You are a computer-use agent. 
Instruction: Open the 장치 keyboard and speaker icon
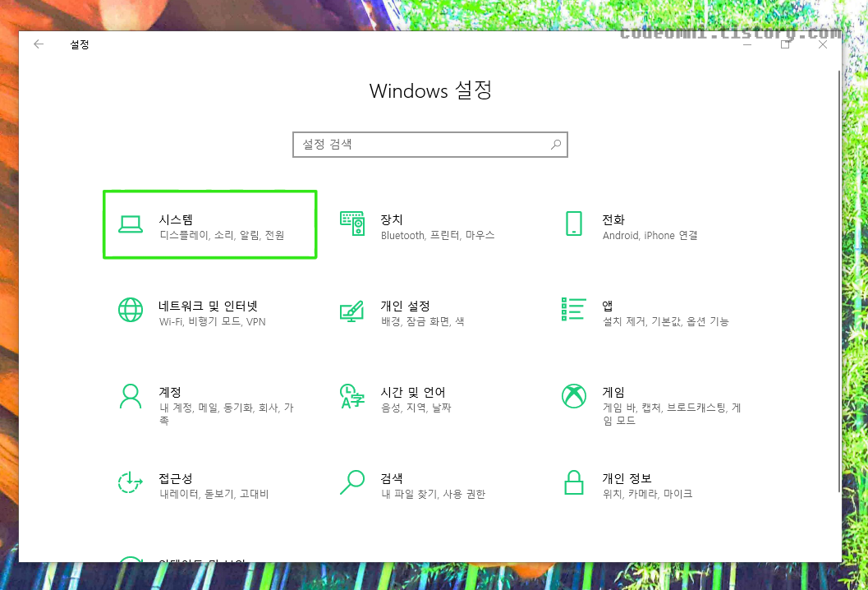point(352,224)
